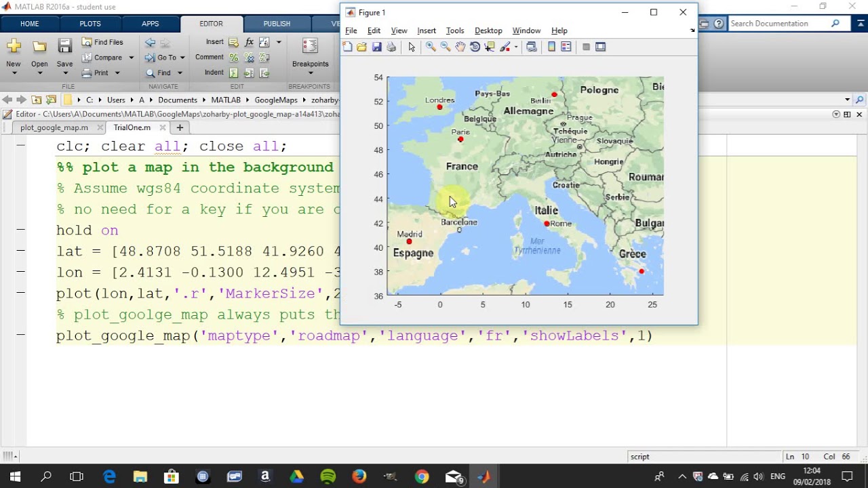Expand the Save dropdown arrow

65,73
